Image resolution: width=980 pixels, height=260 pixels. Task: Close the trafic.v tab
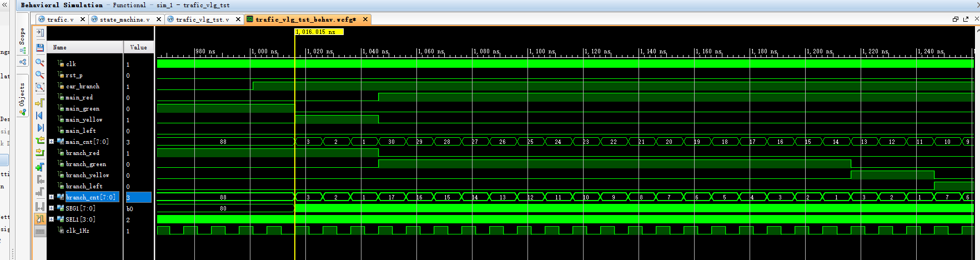(83, 19)
